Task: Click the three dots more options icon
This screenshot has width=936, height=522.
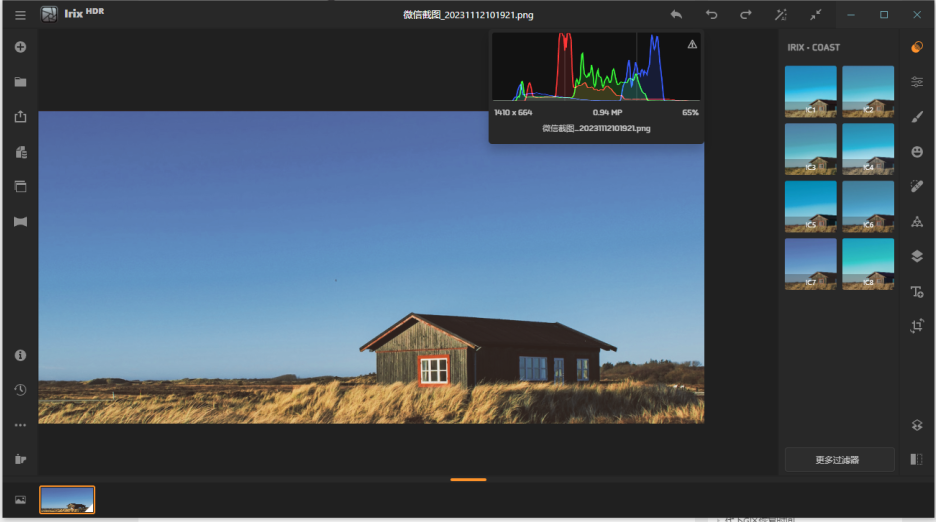Action: [20, 425]
